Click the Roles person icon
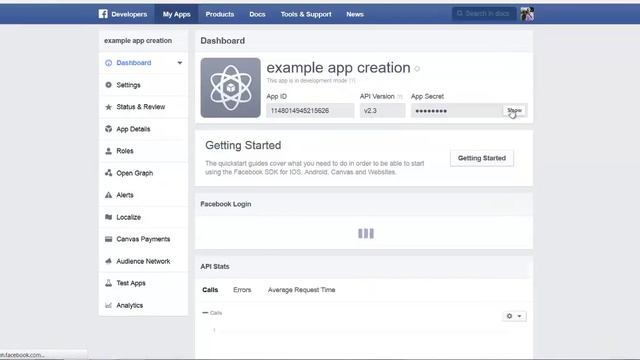 pyautogui.click(x=108, y=151)
